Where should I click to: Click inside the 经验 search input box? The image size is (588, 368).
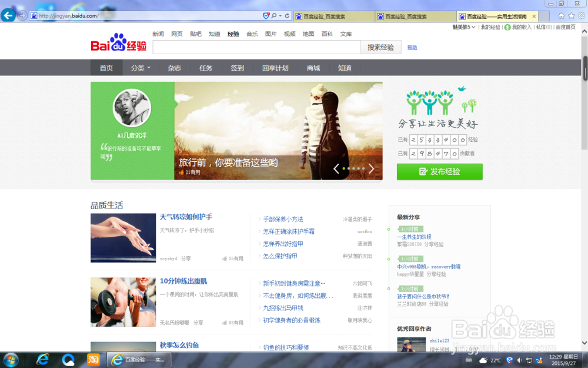click(256, 47)
